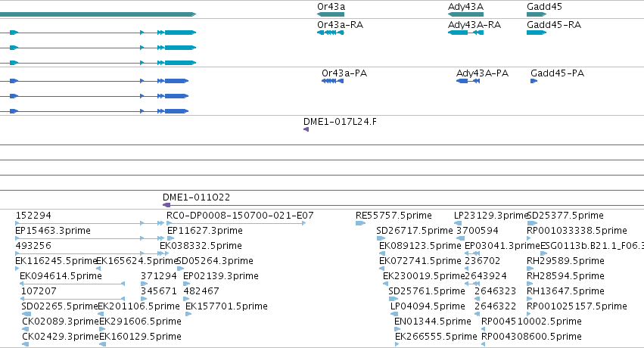Select the EK230019.5prime label
Image resolution: width=644 pixels, height=348 pixels.
424,276
